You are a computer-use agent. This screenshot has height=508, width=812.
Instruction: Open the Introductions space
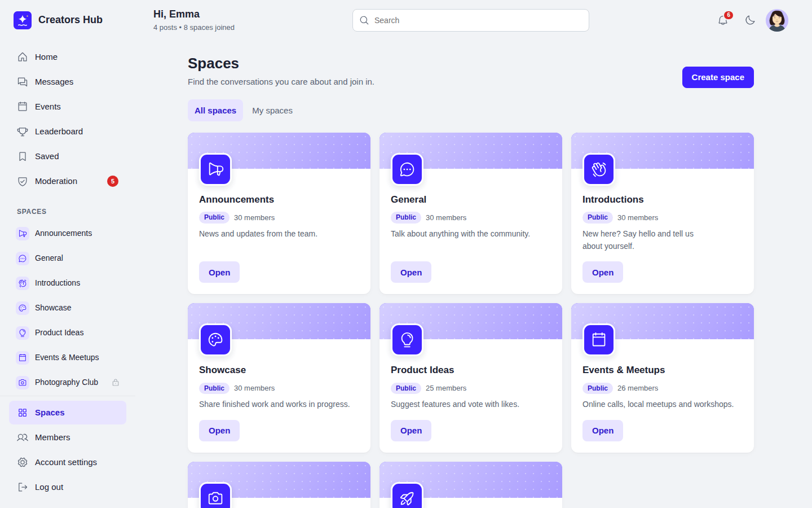(603, 272)
